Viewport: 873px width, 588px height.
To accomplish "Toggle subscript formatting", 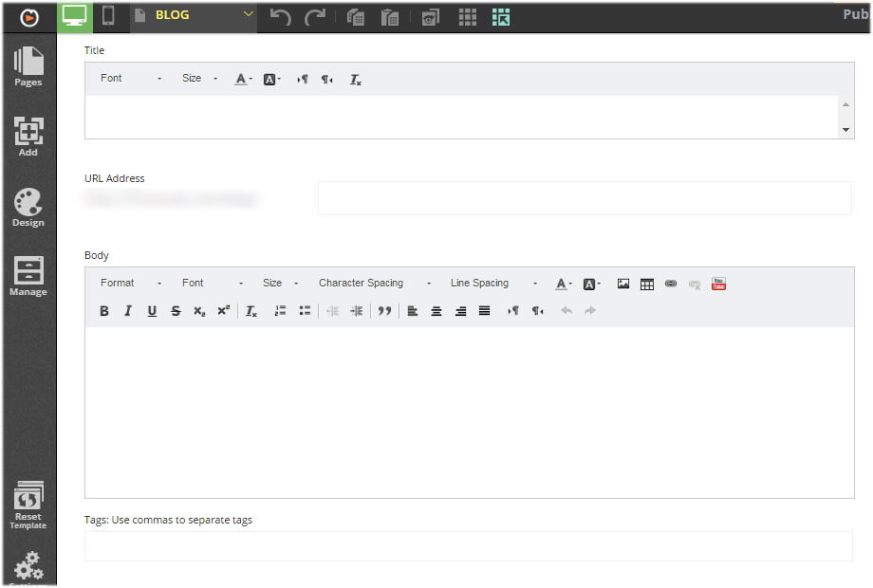I will click(x=199, y=311).
